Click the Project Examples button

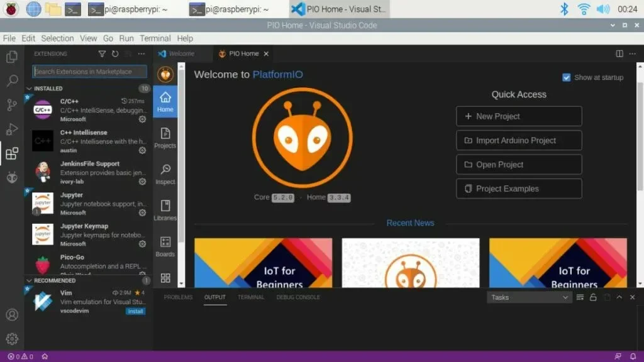tap(519, 189)
